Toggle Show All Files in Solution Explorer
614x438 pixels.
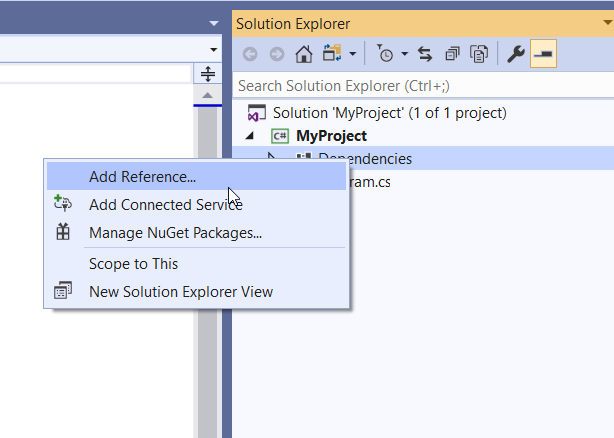[x=480, y=54]
